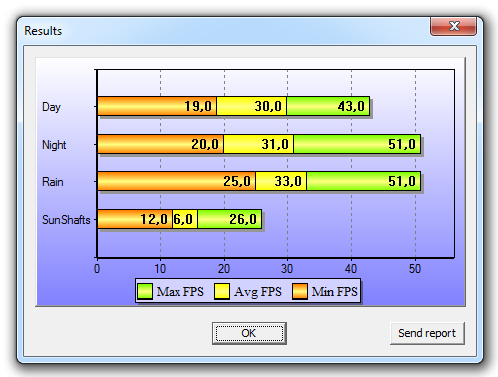The height and width of the screenshot is (377, 498).
Task: Close the Results dialog window
Action: pyautogui.click(x=453, y=26)
